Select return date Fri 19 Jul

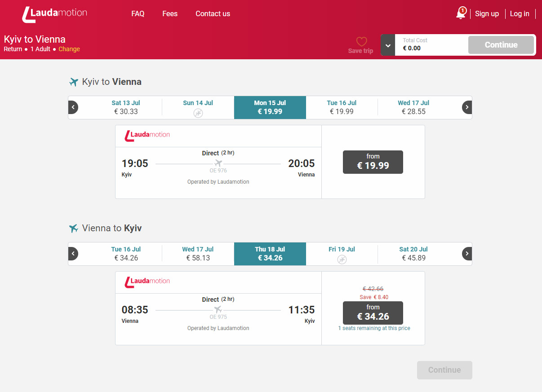342,254
